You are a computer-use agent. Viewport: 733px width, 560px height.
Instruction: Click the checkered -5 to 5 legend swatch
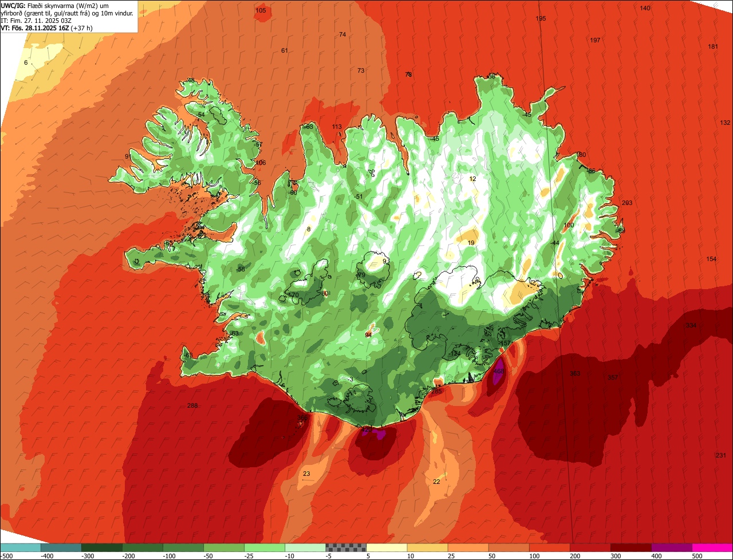coord(346,547)
